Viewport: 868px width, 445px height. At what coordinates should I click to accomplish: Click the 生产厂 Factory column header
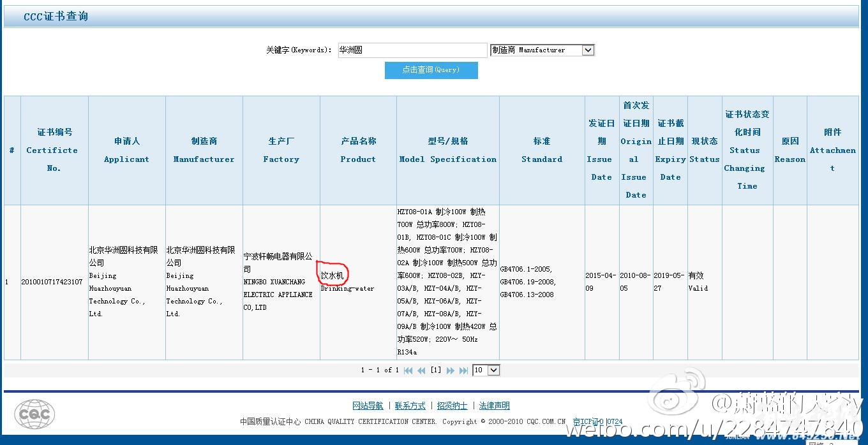tap(281, 150)
